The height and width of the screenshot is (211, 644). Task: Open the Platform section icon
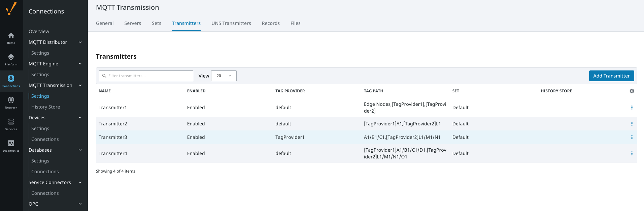tap(11, 60)
